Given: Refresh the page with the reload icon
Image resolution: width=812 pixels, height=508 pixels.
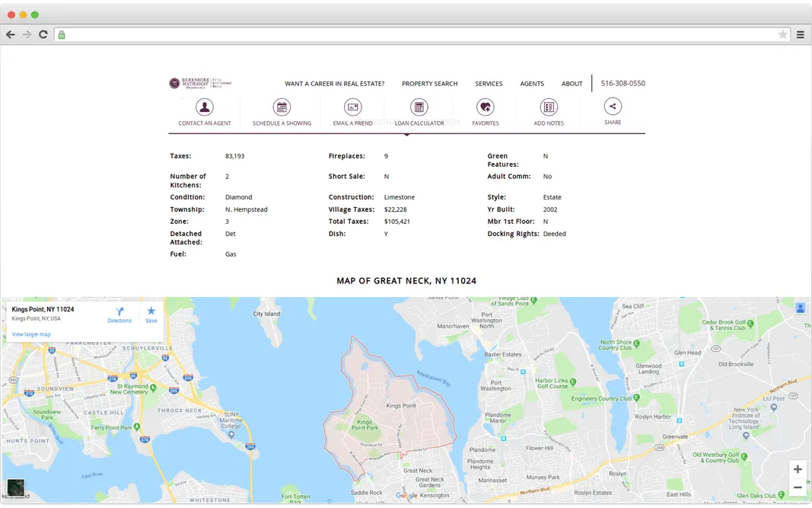Looking at the screenshot, I should coord(43,34).
